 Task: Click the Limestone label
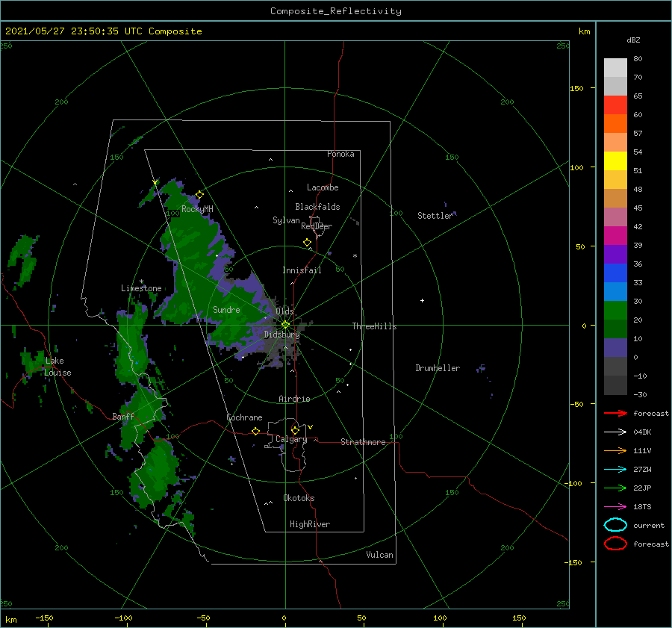(141, 288)
